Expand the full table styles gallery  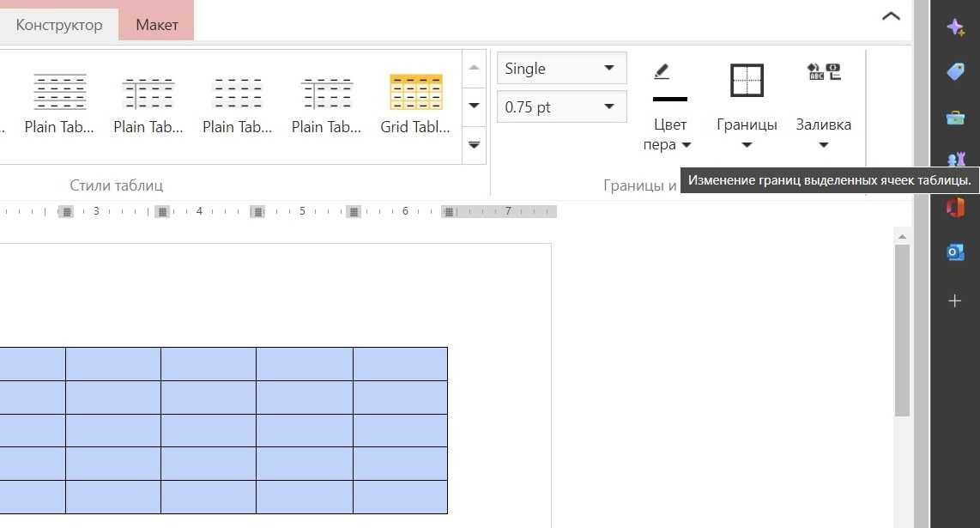(x=474, y=145)
